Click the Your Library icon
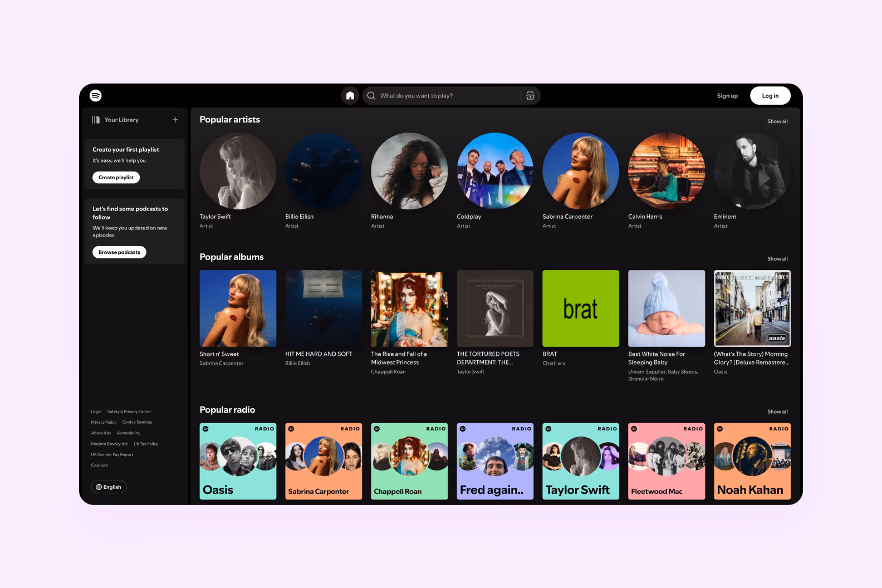Image resolution: width=882 pixels, height=588 pixels. tap(96, 120)
